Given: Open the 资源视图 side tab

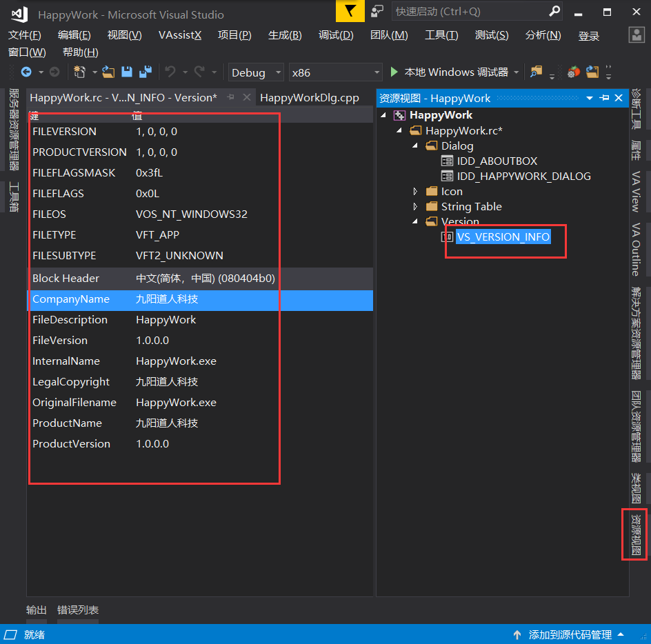Looking at the screenshot, I should coord(636,535).
